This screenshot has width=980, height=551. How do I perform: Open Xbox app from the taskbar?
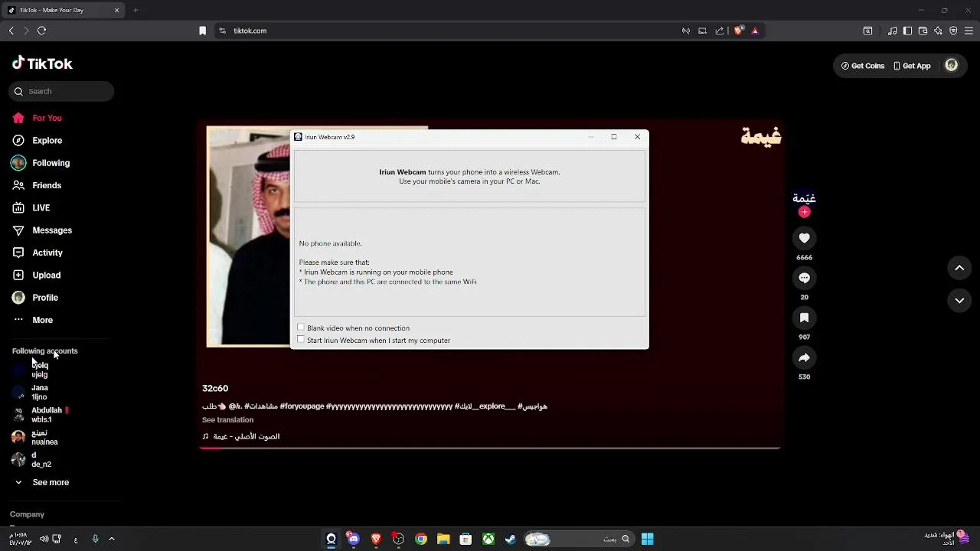click(x=488, y=539)
